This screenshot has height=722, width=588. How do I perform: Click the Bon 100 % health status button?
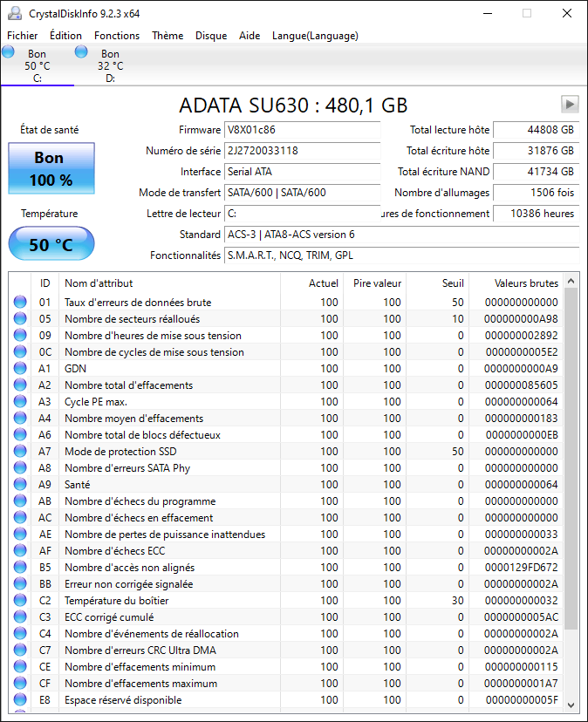(x=51, y=168)
